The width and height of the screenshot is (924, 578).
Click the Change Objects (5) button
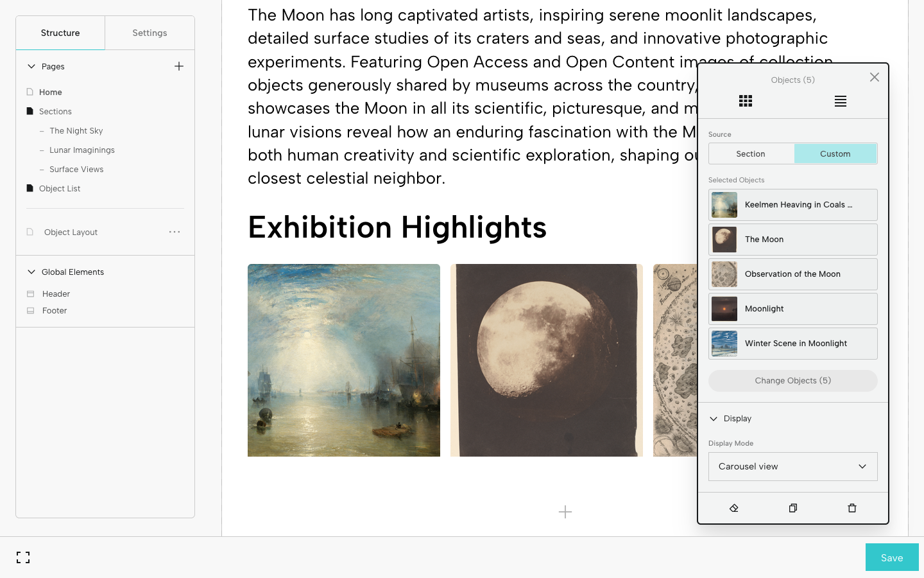click(x=792, y=381)
